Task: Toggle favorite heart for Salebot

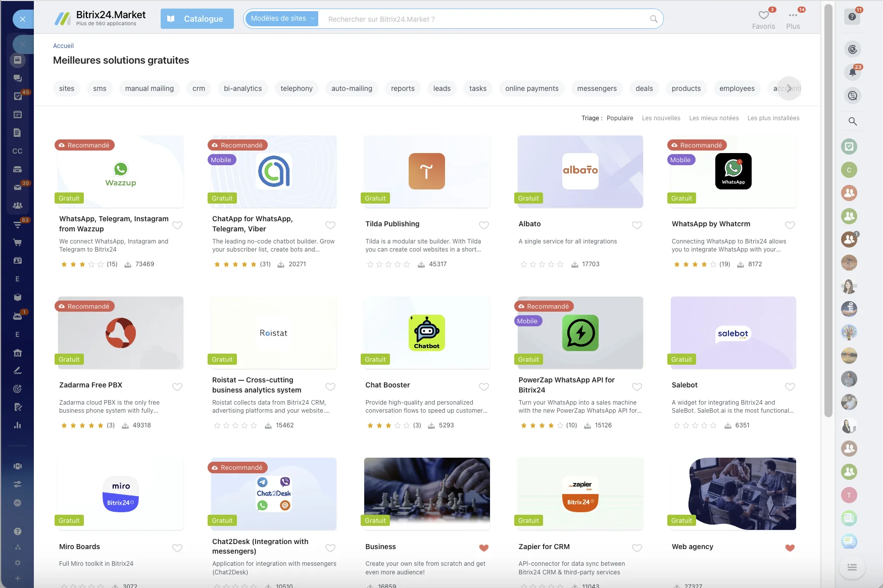Action: [x=790, y=387]
